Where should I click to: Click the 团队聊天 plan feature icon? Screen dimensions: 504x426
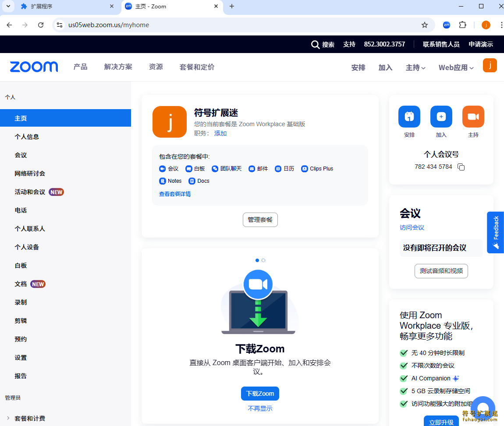coord(215,169)
